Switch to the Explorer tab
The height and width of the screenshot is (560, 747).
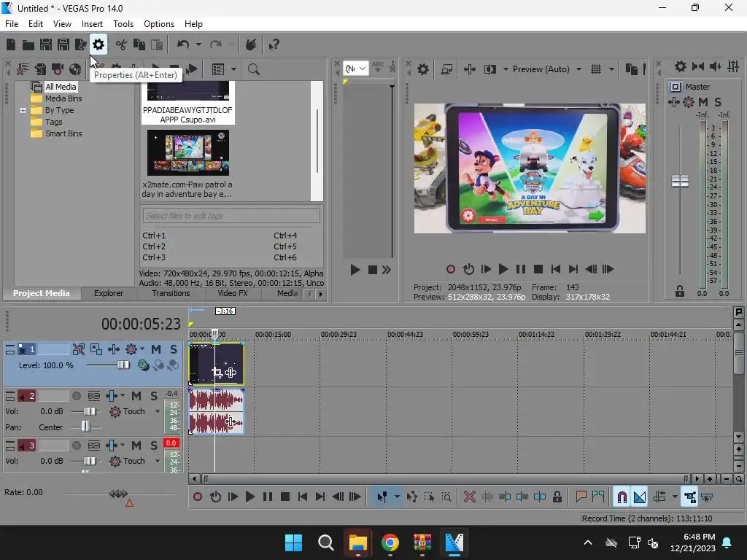click(x=109, y=293)
